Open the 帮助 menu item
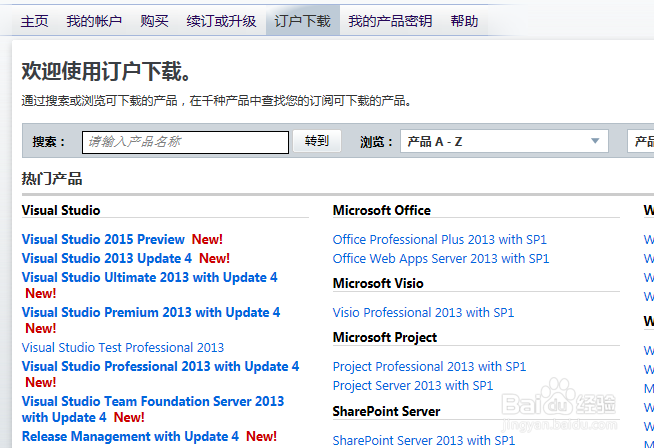This screenshot has width=654, height=448. tap(464, 21)
